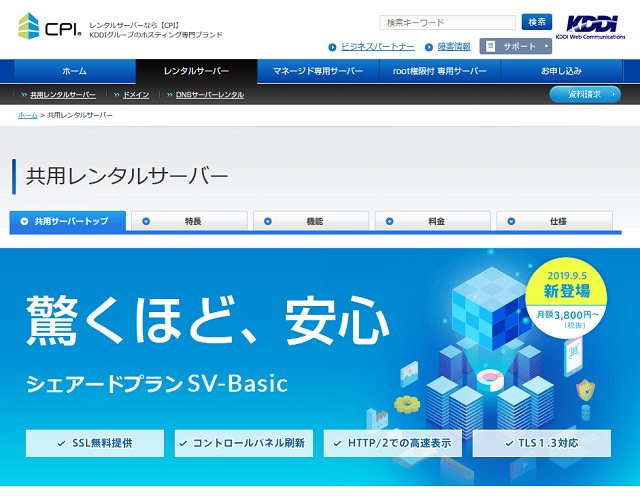Screen dimensions: 640x497
Task: Expand the サポート dropdown button
Action: pyautogui.click(x=516, y=47)
